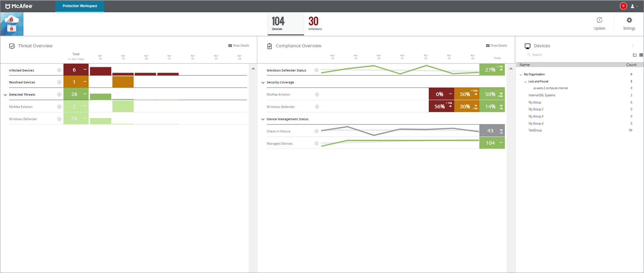Click the McAfee logo in header

19,6
